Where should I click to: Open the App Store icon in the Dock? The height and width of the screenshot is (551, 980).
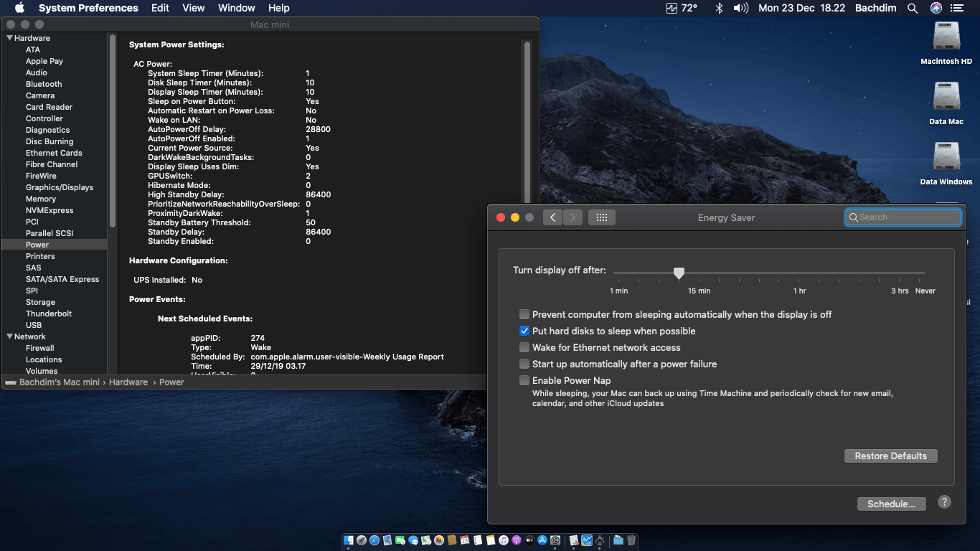(x=543, y=540)
